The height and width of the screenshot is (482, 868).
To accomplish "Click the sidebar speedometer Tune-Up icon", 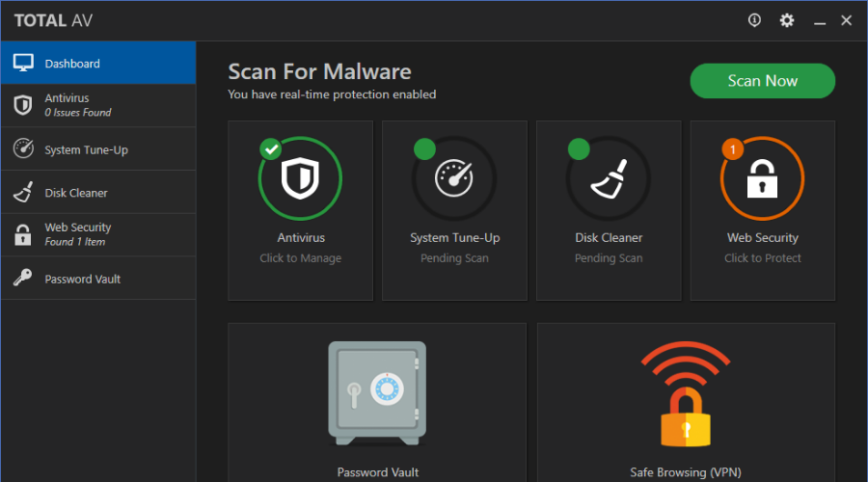I will tap(23, 148).
